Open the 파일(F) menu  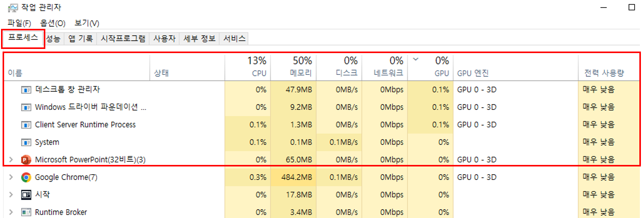click(x=20, y=23)
